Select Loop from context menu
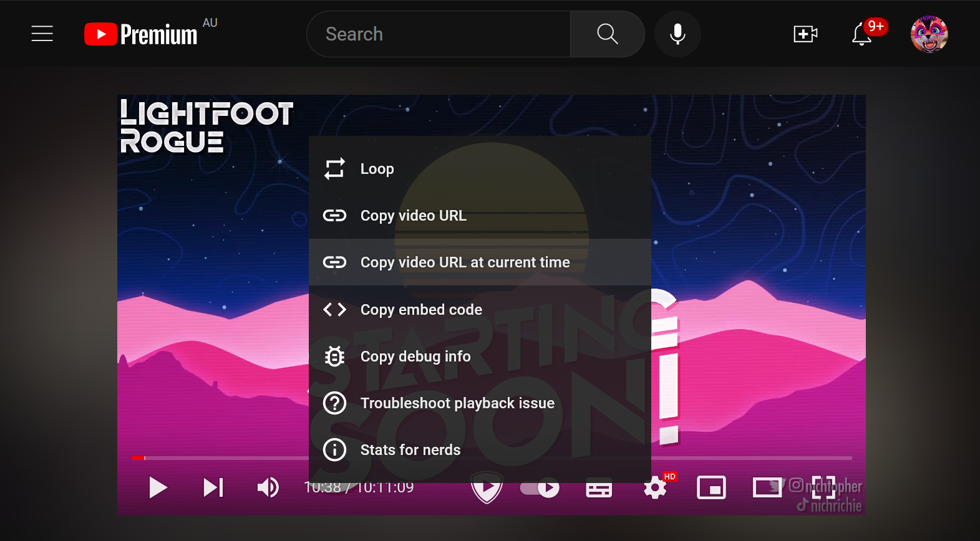Image resolution: width=980 pixels, height=541 pixels. coord(377,169)
